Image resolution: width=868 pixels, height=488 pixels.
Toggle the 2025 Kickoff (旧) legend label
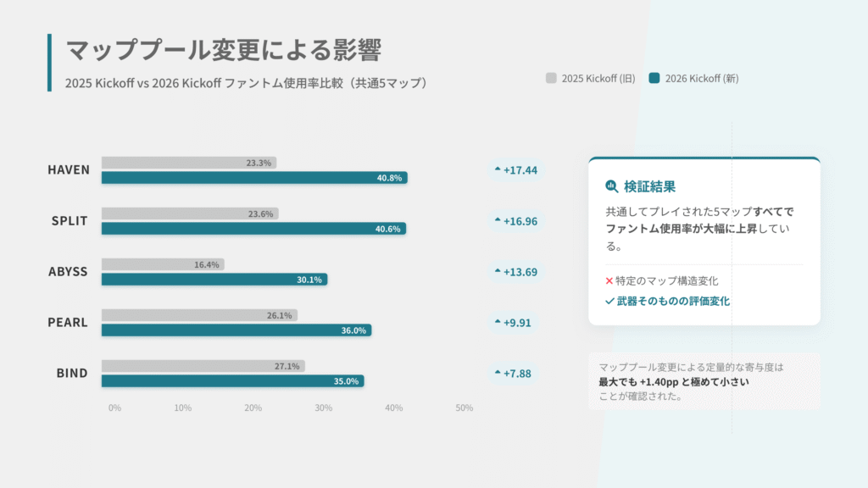coord(598,79)
